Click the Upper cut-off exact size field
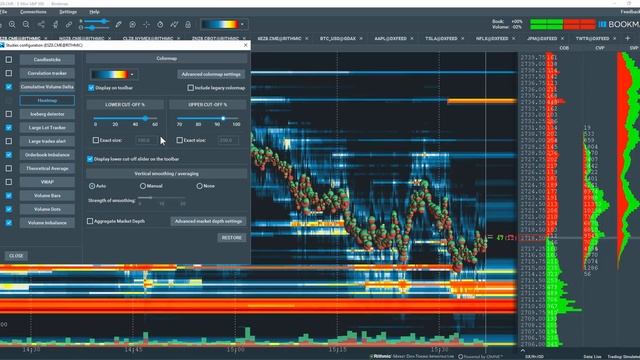640x360 pixels. 228,140
